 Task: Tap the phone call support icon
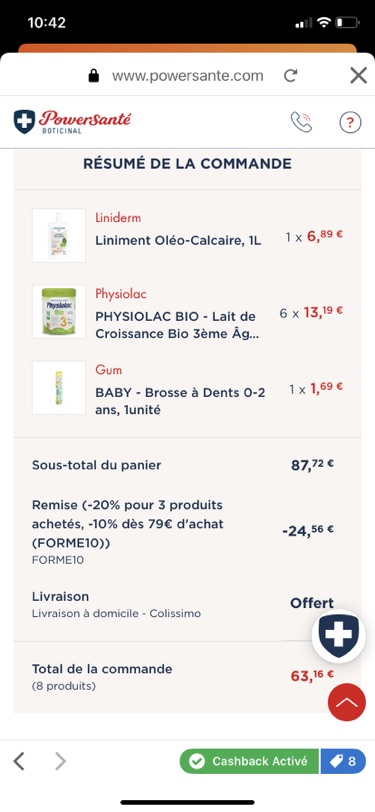(x=301, y=122)
